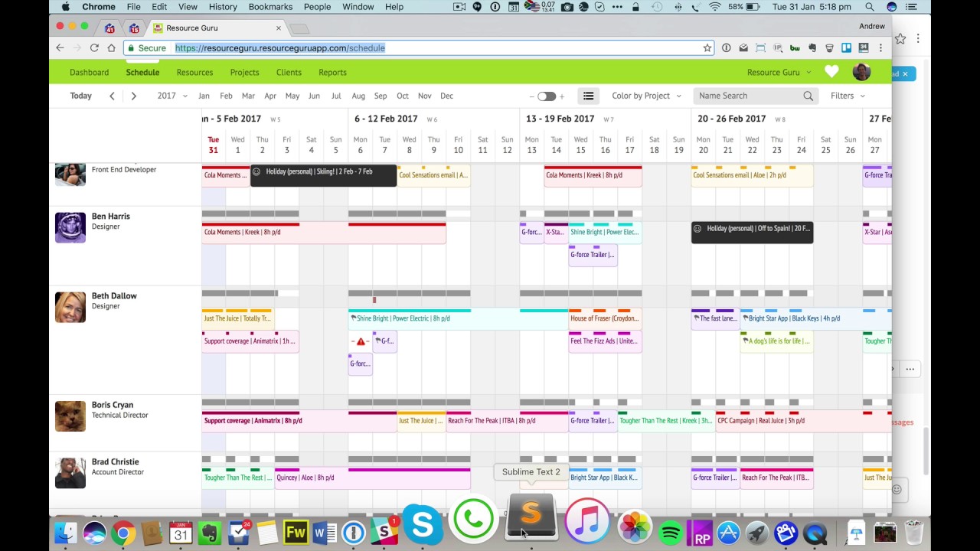Close the Resource Guru browser tab

[279, 28]
